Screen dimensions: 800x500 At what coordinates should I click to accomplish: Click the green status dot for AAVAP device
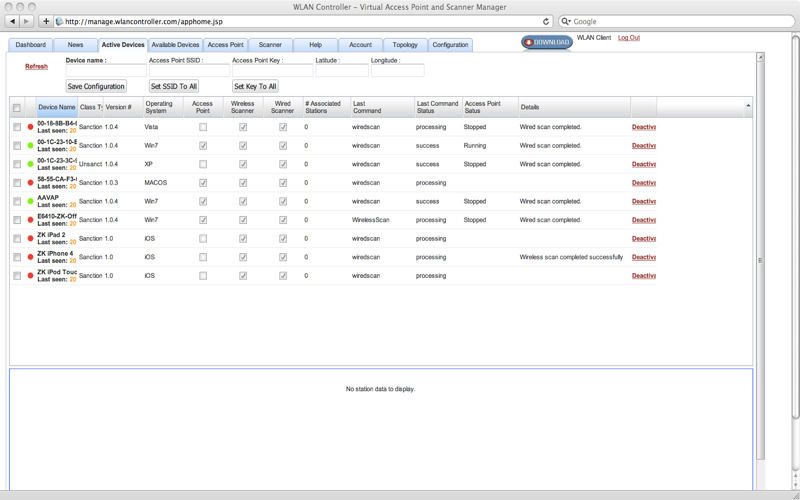coord(30,201)
